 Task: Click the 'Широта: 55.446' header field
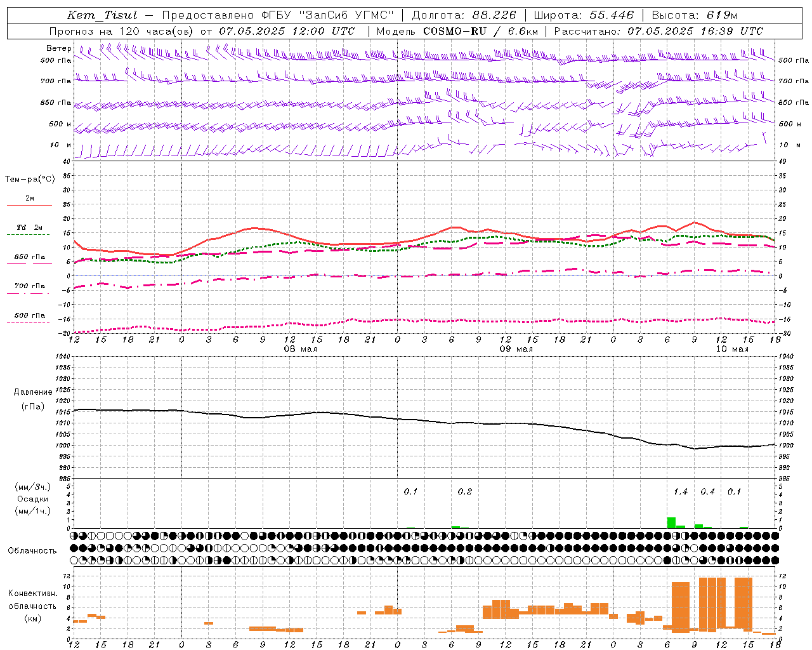pyautogui.click(x=584, y=15)
